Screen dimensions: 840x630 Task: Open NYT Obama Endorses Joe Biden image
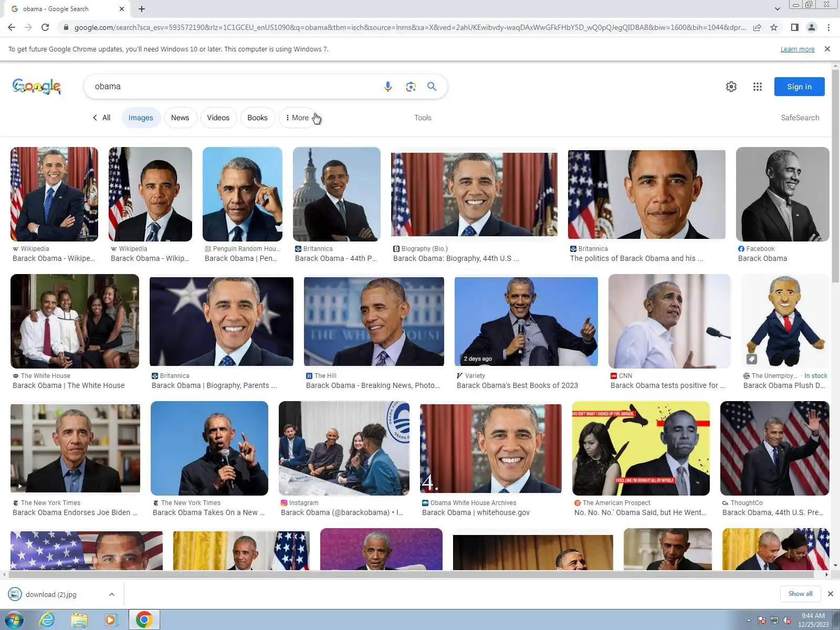(x=75, y=448)
